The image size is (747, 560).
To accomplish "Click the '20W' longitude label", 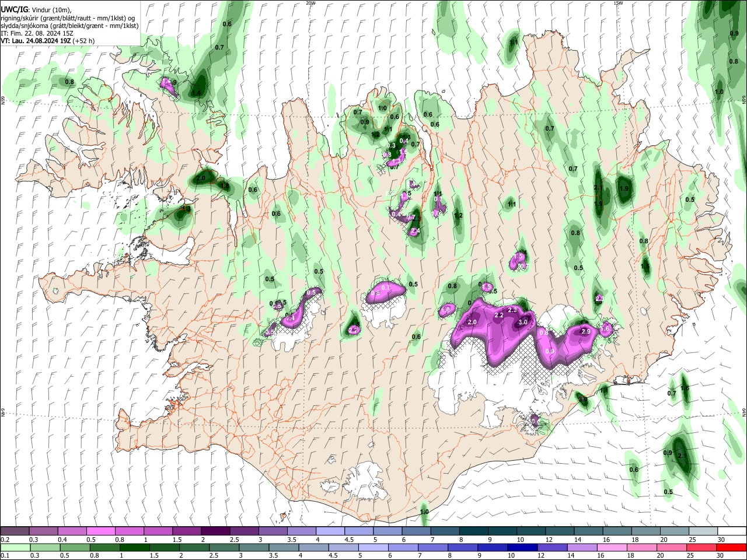I will coord(310,3).
